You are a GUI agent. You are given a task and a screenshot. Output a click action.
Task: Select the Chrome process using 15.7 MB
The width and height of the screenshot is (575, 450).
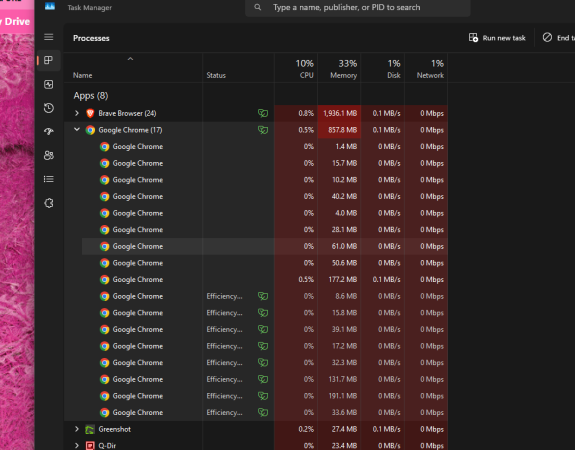[x=264, y=163]
